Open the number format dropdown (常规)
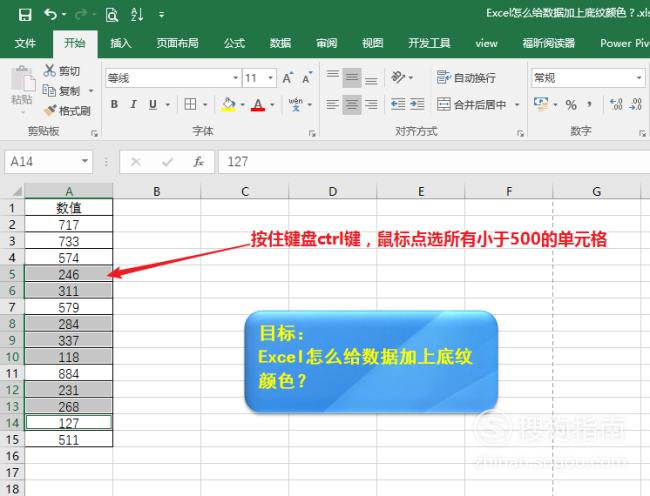 639,78
